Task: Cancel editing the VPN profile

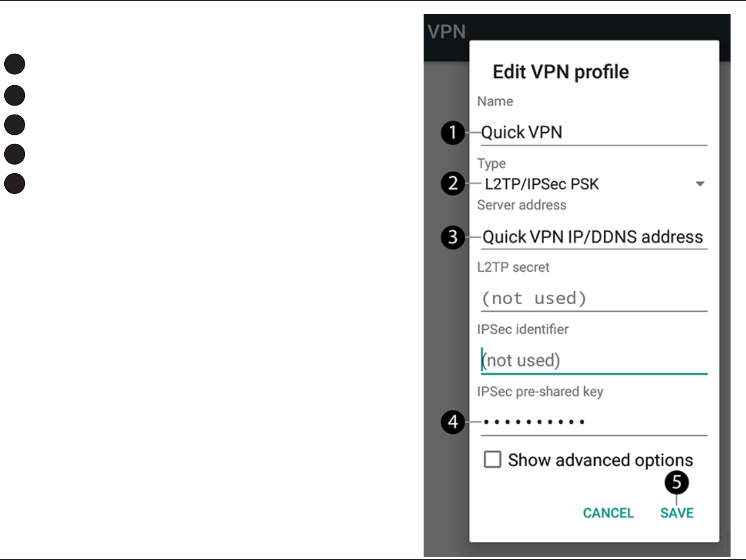Action: (x=609, y=513)
